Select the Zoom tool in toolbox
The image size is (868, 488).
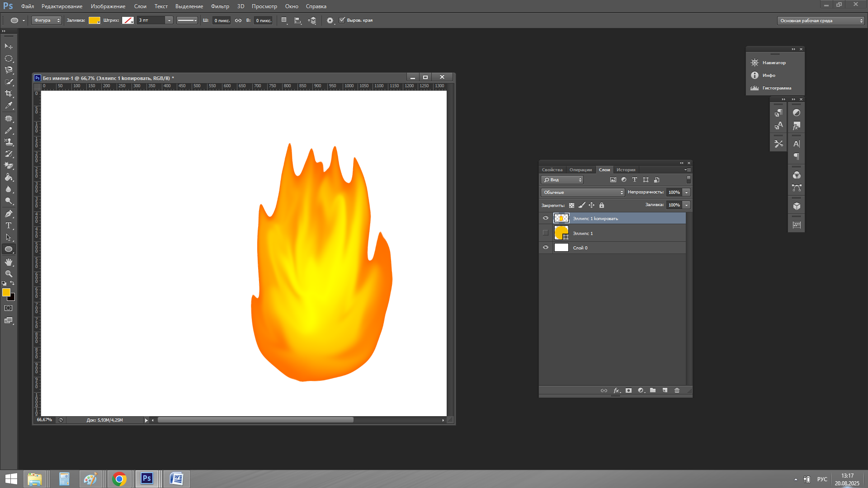tap(9, 274)
